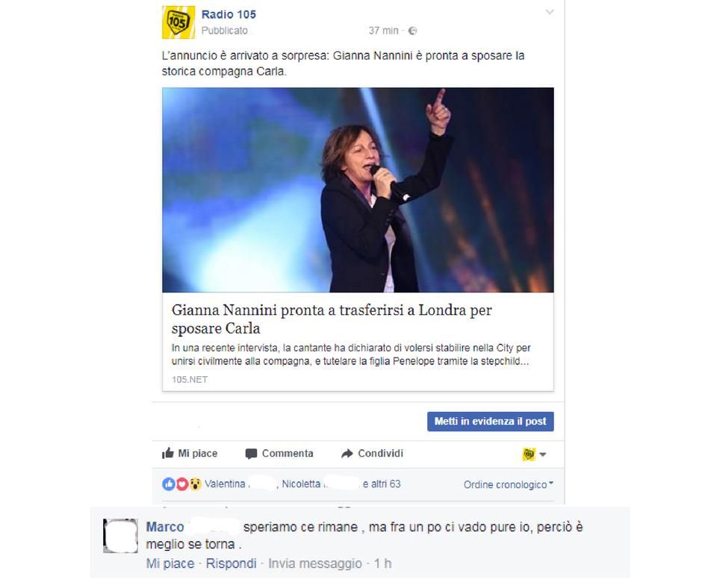Click Mi piace under Marco's comment
This screenshot has width=702, height=588.
(x=170, y=563)
